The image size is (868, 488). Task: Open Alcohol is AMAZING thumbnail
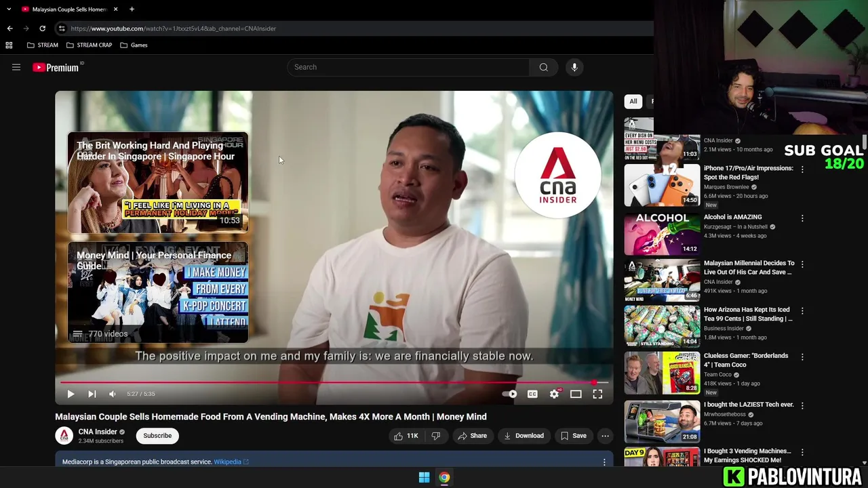pyautogui.click(x=662, y=234)
